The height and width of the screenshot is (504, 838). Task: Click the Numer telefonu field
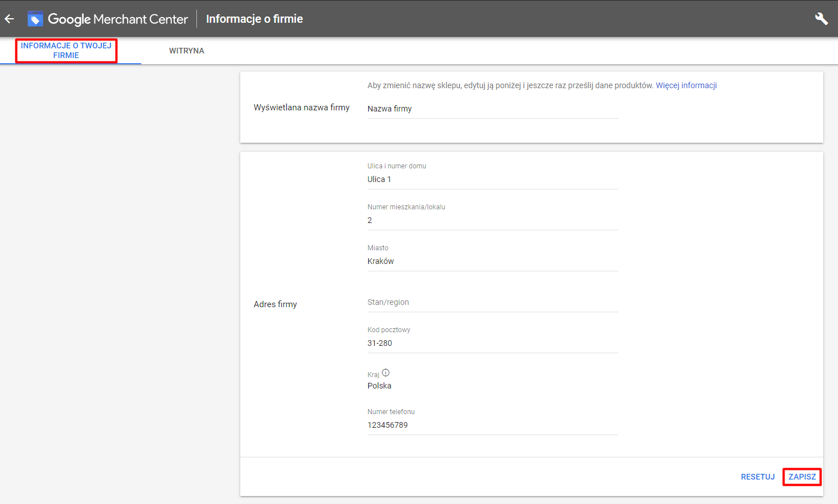coord(492,425)
